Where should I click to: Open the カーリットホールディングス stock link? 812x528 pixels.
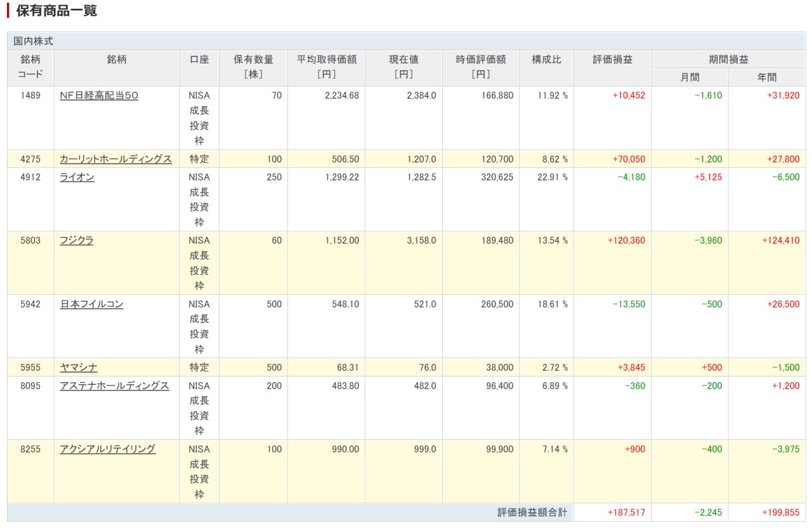click(x=115, y=159)
